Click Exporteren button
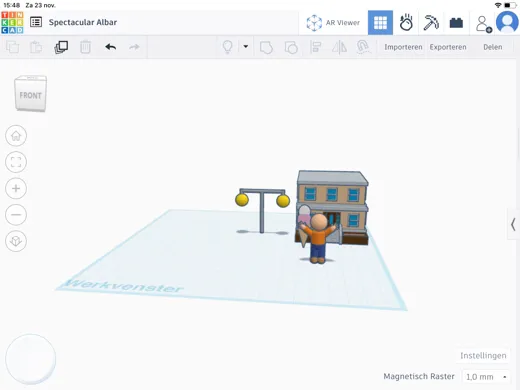 [x=448, y=47]
